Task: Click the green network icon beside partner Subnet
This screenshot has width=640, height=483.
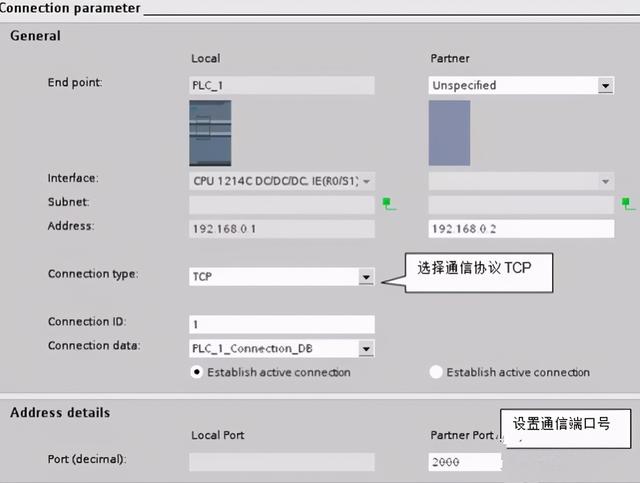Action: [x=628, y=204]
